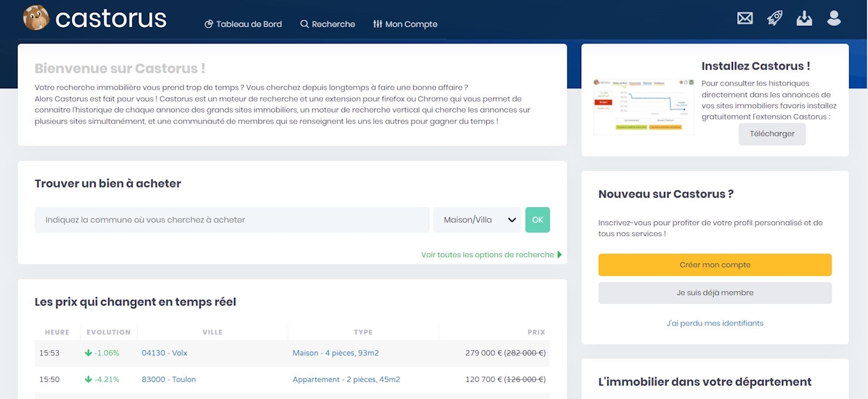868x399 pixels.
Task: Open the envelope messages icon
Action: [745, 18]
